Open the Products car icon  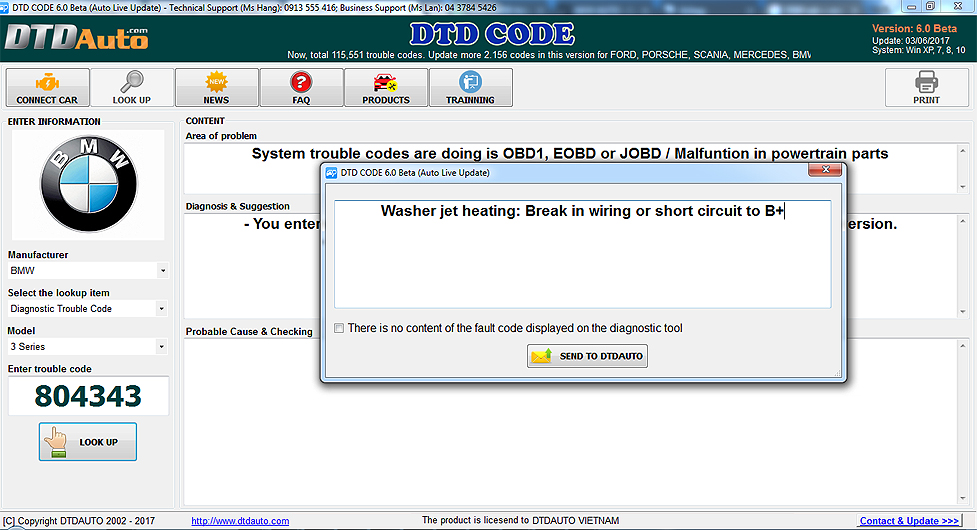(x=386, y=88)
